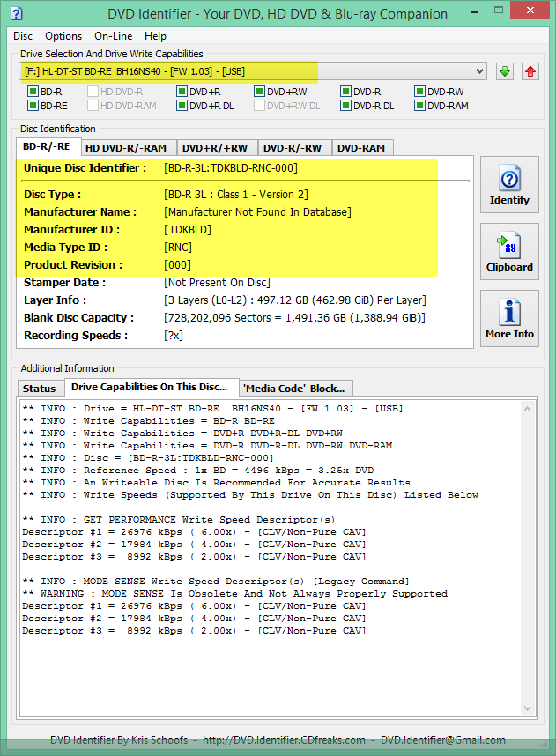Image resolution: width=556 pixels, height=756 pixels.
Task: Copy disc info with the Clipboard button
Action: [509, 252]
